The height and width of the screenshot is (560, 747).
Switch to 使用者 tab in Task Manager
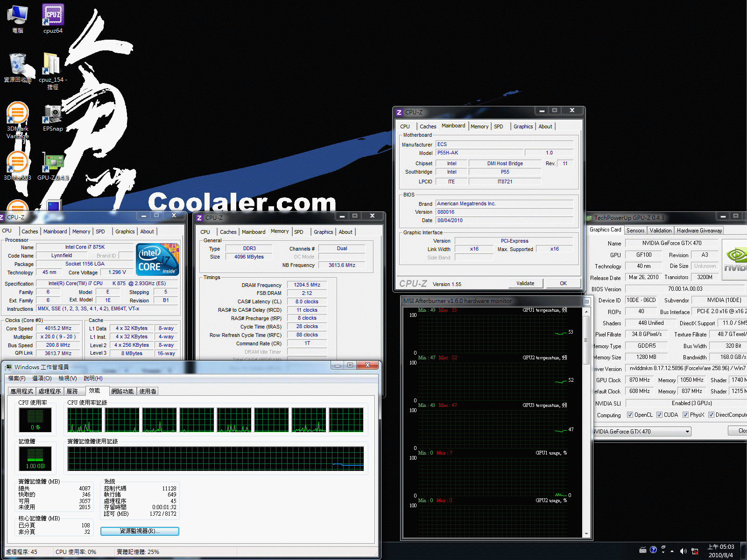pyautogui.click(x=148, y=391)
